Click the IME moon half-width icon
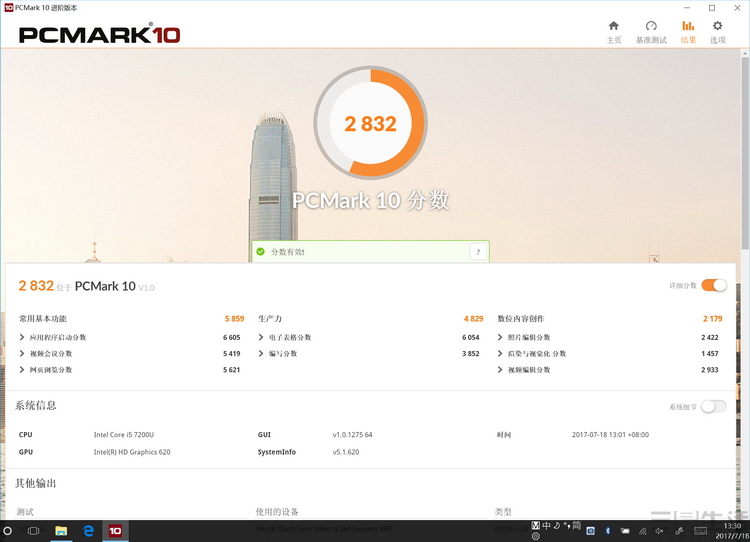The width and height of the screenshot is (750, 542). [x=557, y=526]
